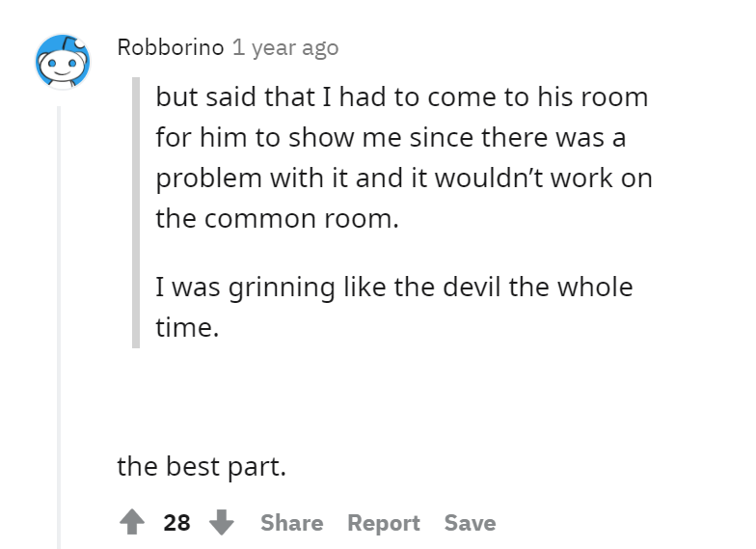Click the word 'time.' ending the quote
The width and height of the screenshot is (756, 549).
(x=187, y=328)
